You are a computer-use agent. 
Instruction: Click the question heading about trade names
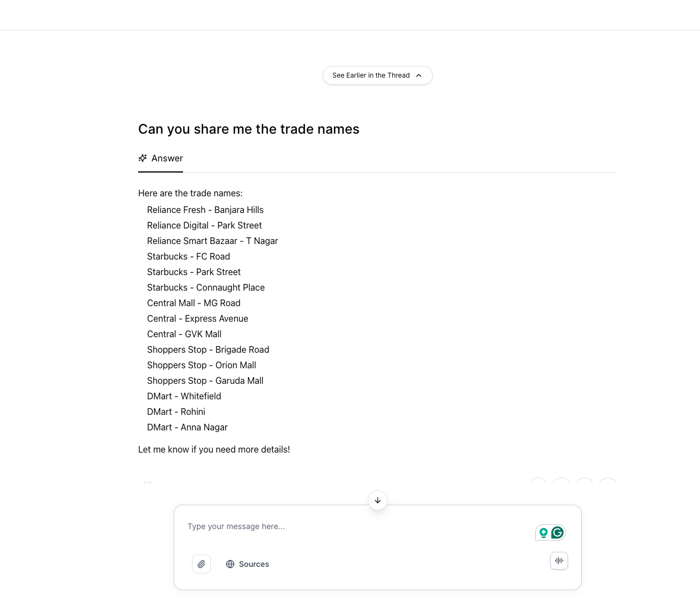coord(248,129)
